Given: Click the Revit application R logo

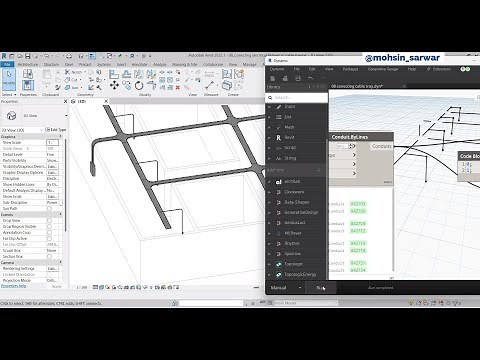Looking at the screenshot, I should click(4, 56).
